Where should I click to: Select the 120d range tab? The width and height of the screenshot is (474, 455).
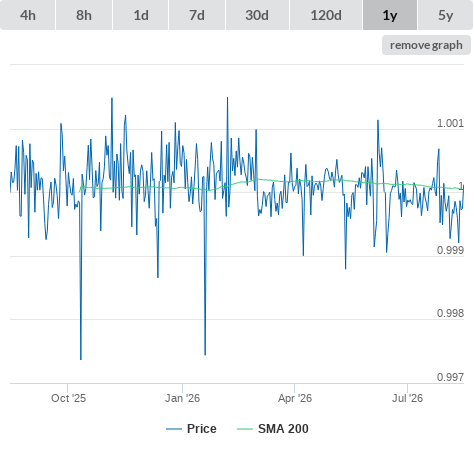tap(326, 15)
